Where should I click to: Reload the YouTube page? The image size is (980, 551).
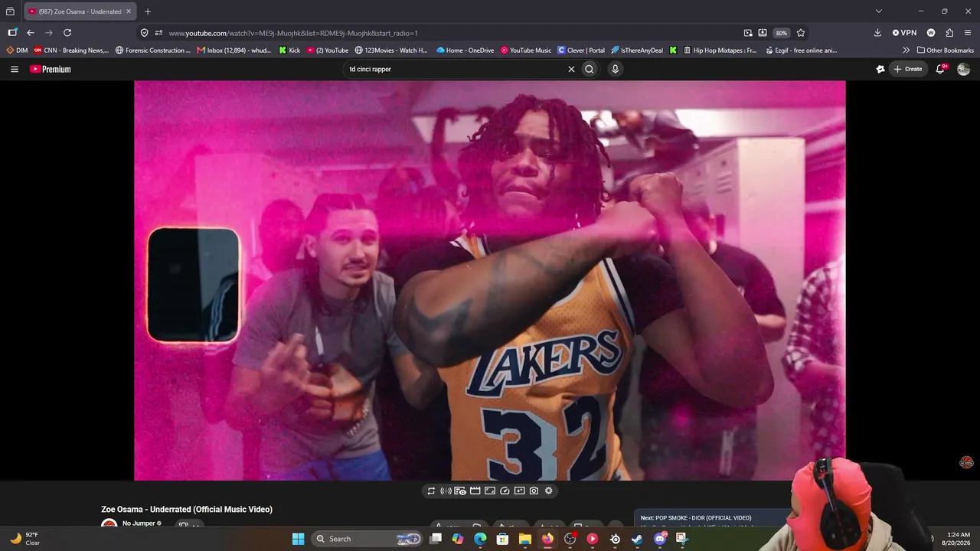point(67,33)
